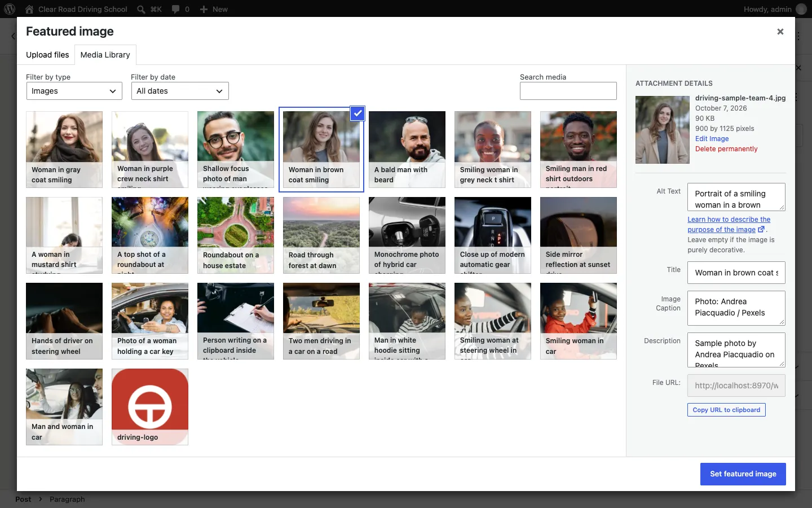
Task: Click the Search media input field
Action: pyautogui.click(x=568, y=91)
